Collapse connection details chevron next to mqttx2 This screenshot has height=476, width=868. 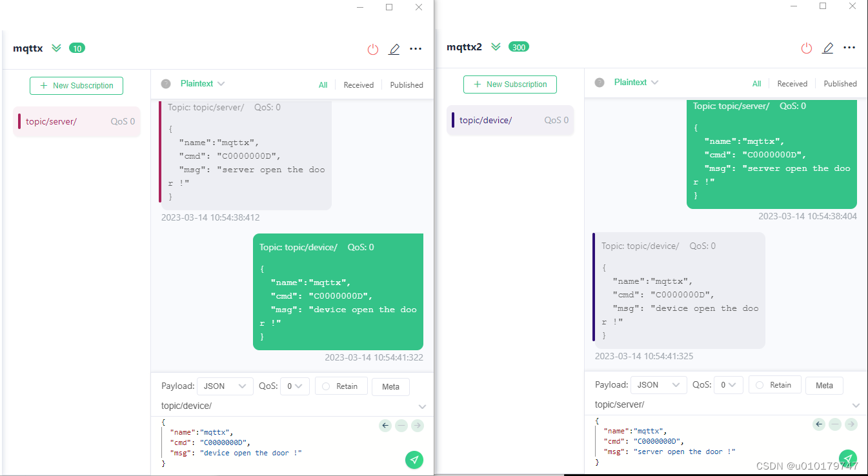coord(496,46)
